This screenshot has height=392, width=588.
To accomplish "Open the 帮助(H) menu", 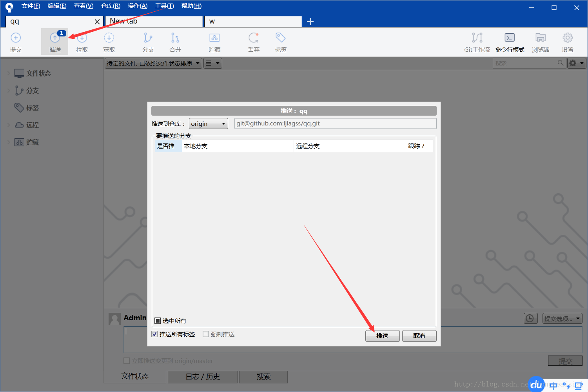I will click(x=191, y=6).
